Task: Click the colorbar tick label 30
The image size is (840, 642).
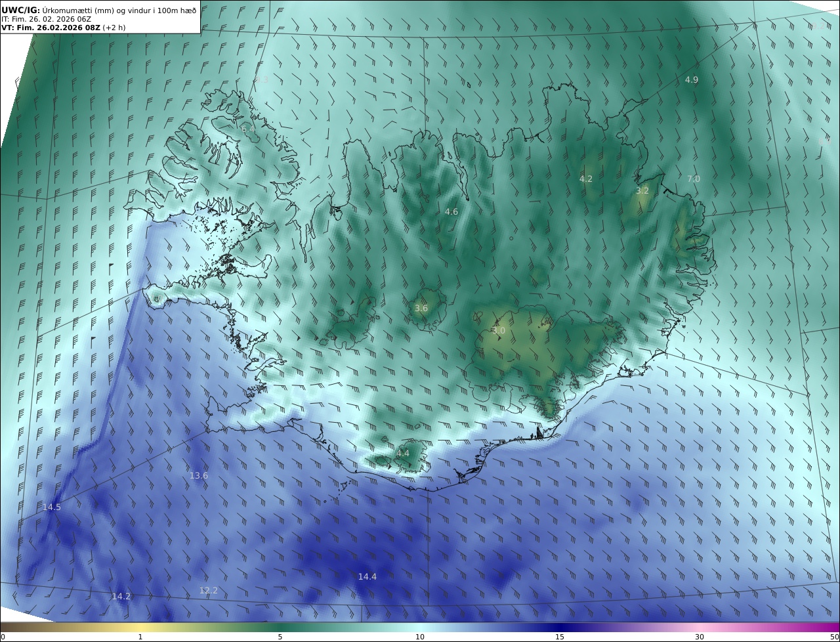Action: [700, 637]
